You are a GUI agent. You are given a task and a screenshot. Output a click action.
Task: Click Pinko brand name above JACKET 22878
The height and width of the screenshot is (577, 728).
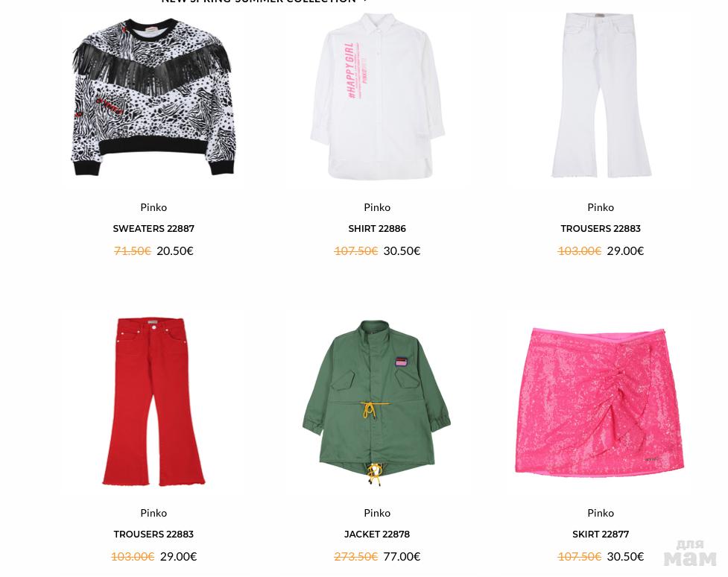pyautogui.click(x=377, y=513)
